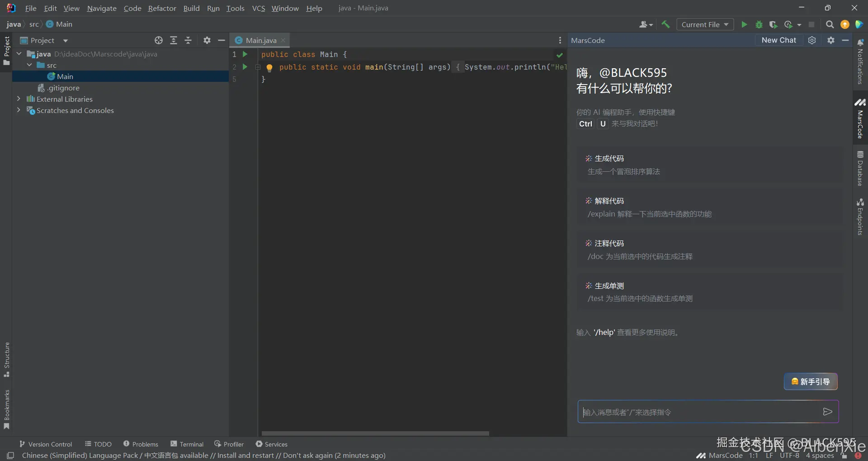Open Search Everywhere magnifier icon

point(830,24)
